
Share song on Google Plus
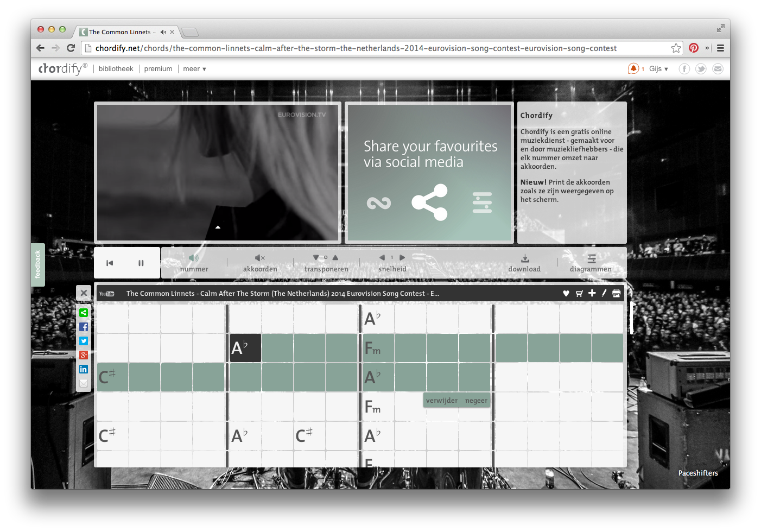(x=84, y=355)
